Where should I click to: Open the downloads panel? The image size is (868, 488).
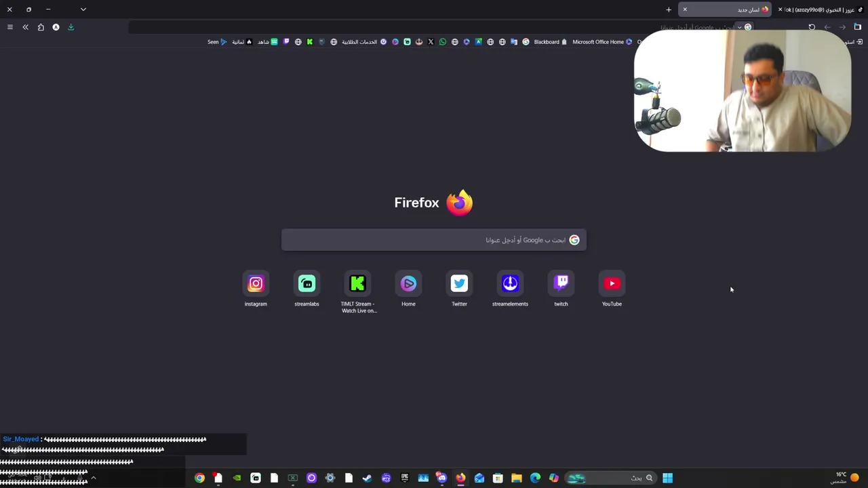(x=71, y=27)
